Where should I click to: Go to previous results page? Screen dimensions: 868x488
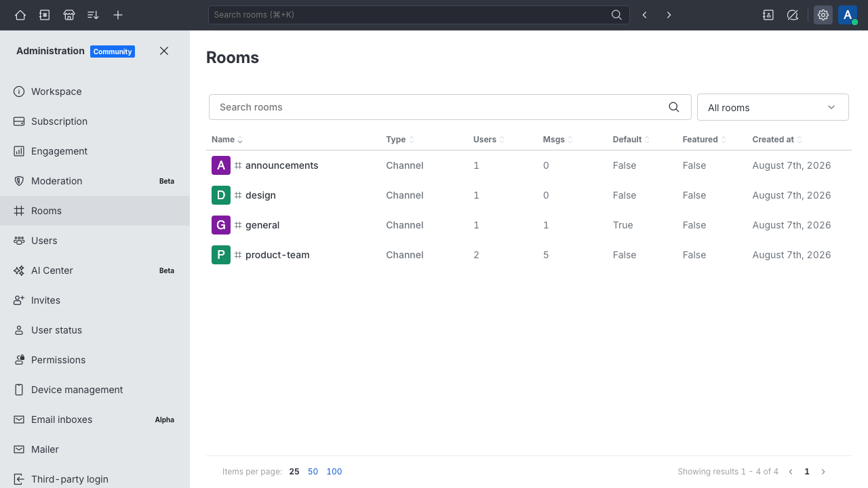click(x=791, y=472)
